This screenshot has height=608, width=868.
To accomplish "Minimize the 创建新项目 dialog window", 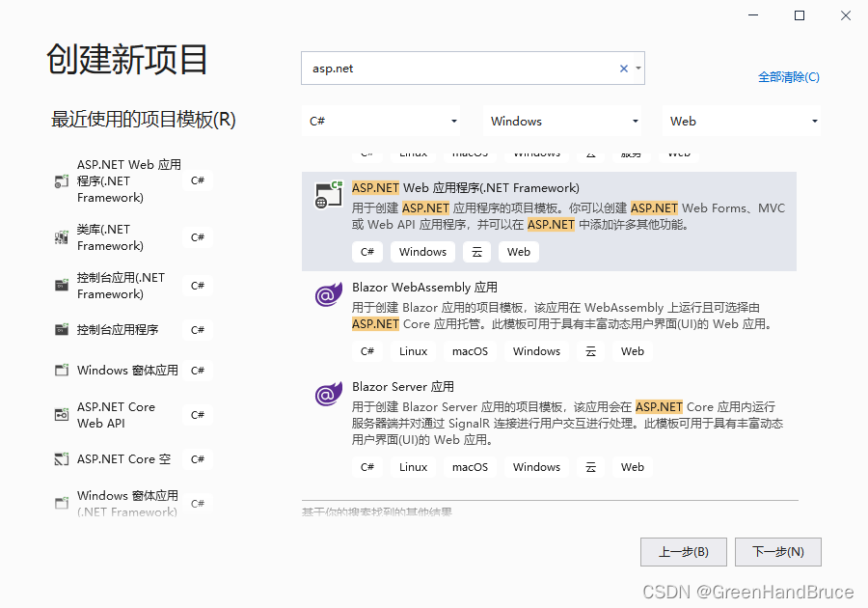I will pyautogui.click(x=753, y=15).
